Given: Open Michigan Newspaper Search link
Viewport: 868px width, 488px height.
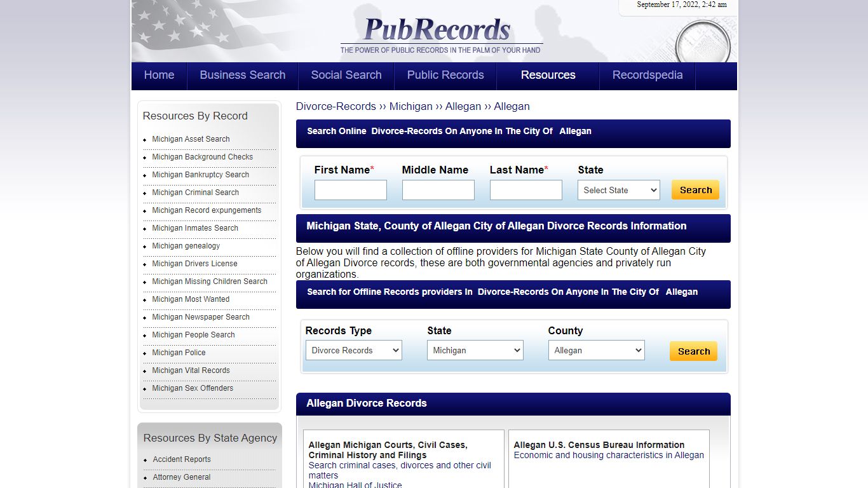Looking at the screenshot, I should click(201, 317).
